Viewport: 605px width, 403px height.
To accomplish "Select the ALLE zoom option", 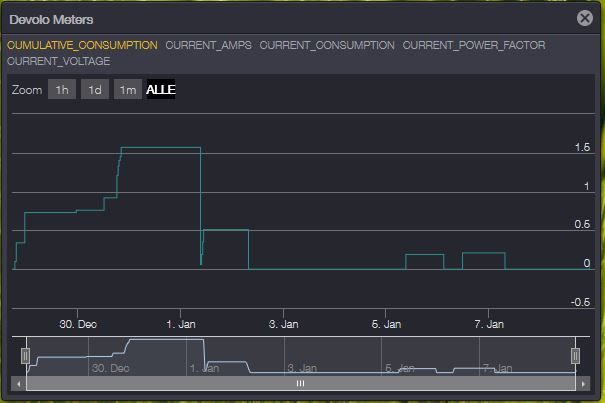I will (161, 90).
